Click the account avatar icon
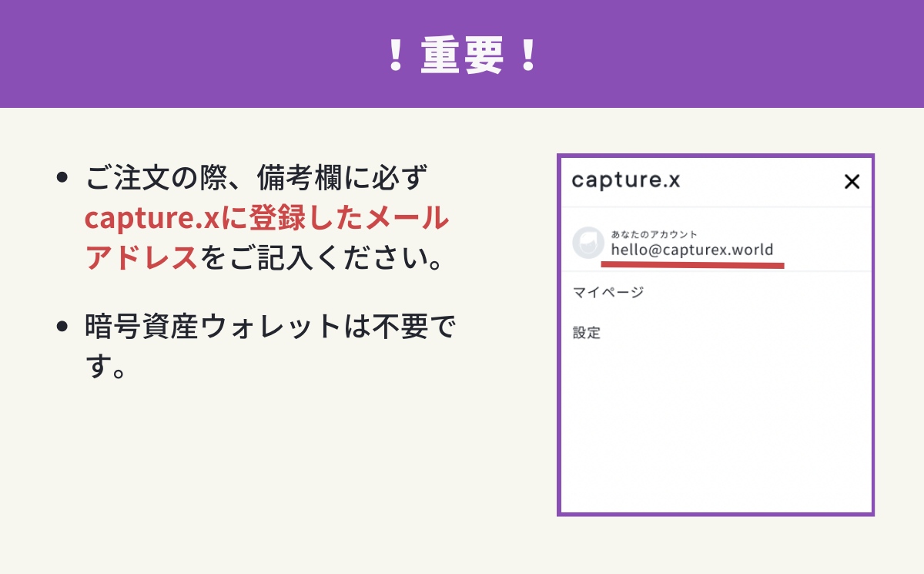924x574 pixels. pos(588,242)
